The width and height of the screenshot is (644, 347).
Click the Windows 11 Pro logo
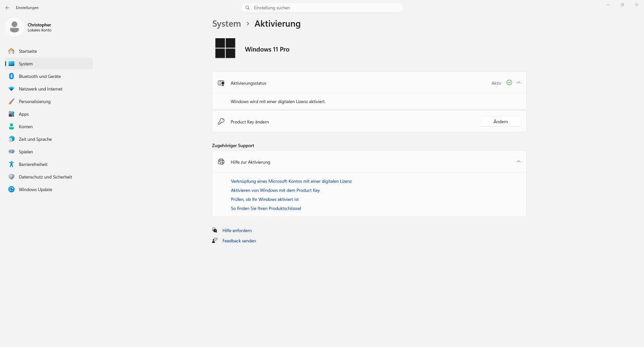[225, 48]
